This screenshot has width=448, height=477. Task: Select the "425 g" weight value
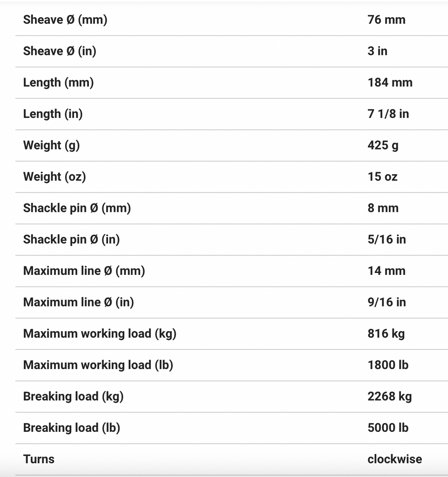point(383,145)
